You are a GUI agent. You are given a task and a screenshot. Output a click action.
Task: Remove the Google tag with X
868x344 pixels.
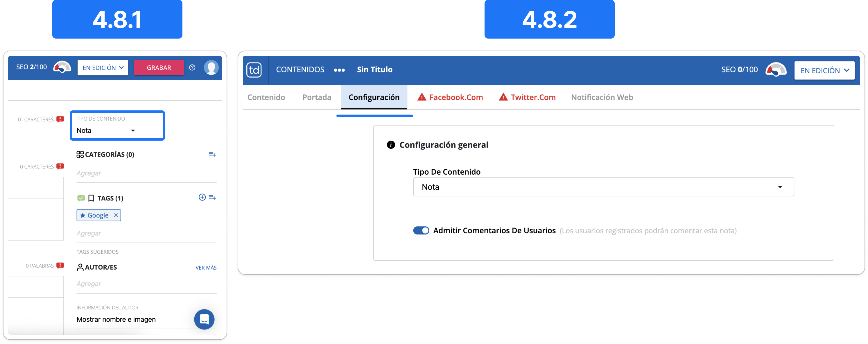tap(116, 215)
